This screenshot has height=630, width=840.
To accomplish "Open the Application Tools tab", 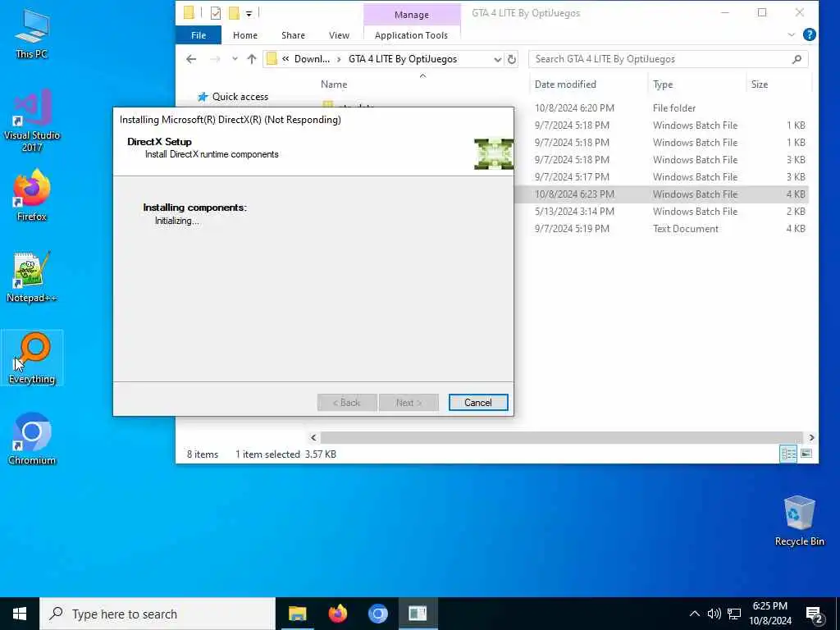I will point(411,35).
